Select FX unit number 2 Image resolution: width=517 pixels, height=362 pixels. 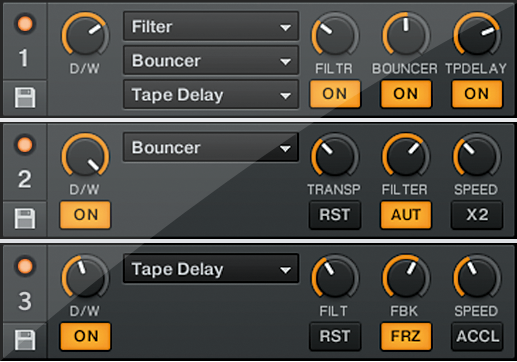pos(25,179)
